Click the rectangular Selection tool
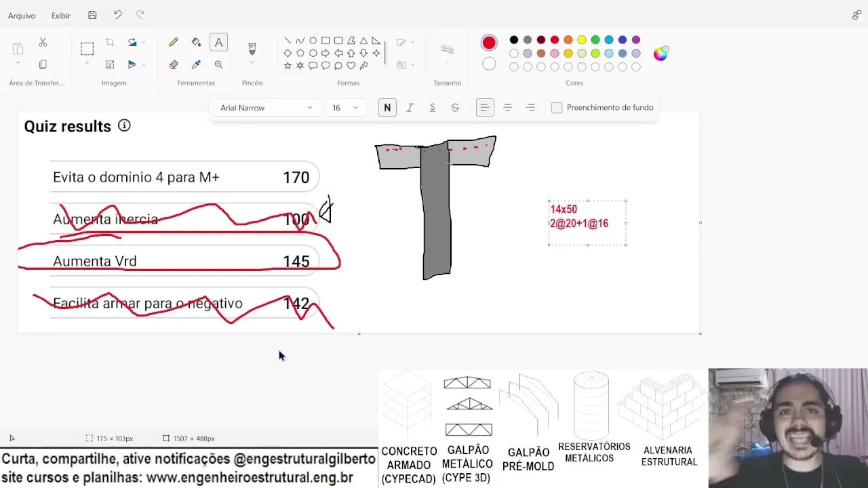The width and height of the screenshot is (868, 488). coord(87,49)
